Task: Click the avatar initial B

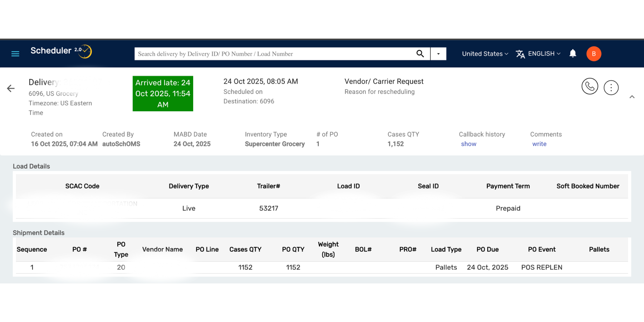Action: pos(594,54)
